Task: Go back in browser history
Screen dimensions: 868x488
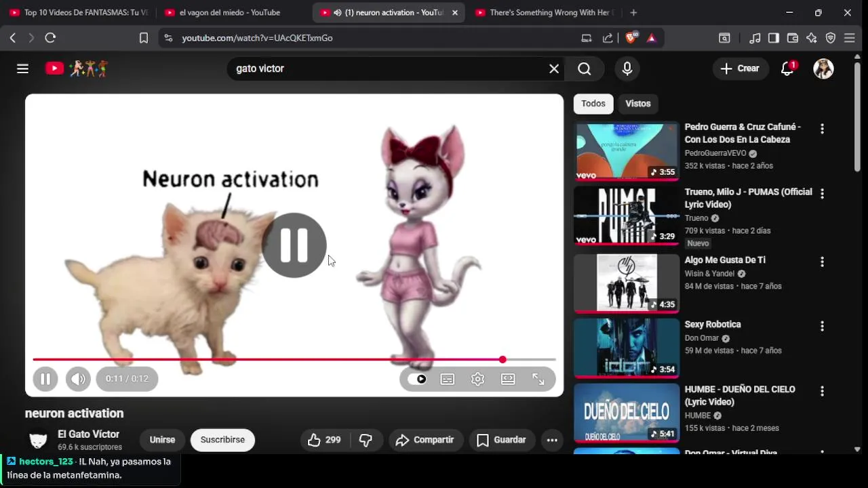Action: click(13, 38)
